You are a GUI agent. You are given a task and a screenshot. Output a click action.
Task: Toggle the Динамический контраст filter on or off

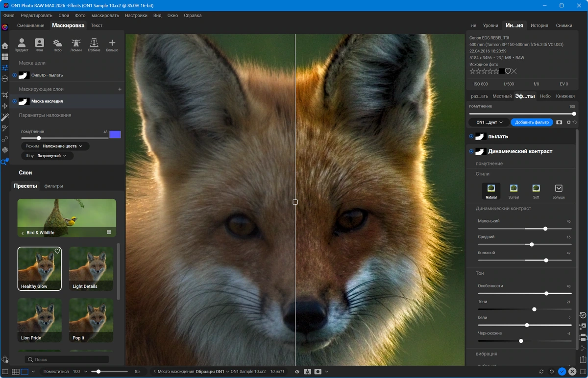tap(471, 151)
